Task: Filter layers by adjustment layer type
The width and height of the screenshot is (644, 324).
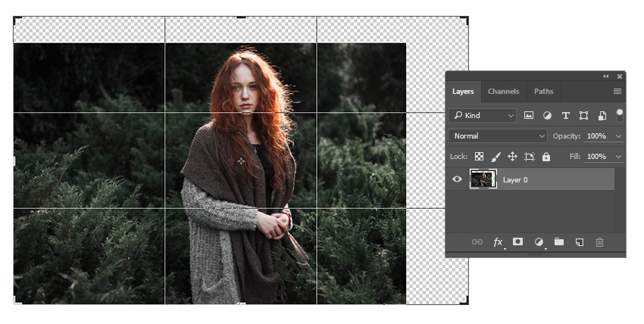Action: [547, 116]
